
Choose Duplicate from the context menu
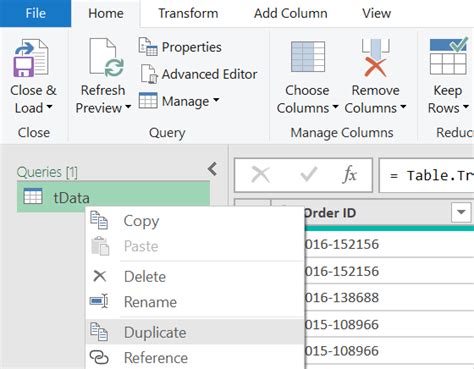[x=195, y=332]
